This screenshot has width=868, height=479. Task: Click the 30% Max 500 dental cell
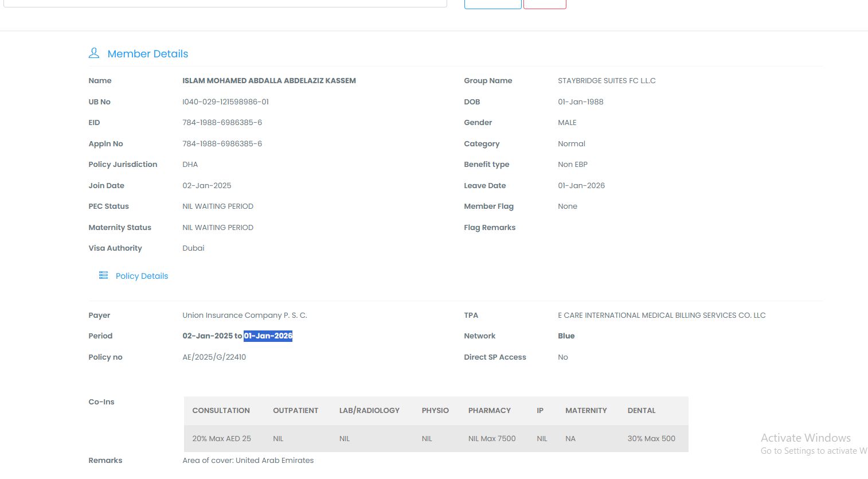pos(651,439)
